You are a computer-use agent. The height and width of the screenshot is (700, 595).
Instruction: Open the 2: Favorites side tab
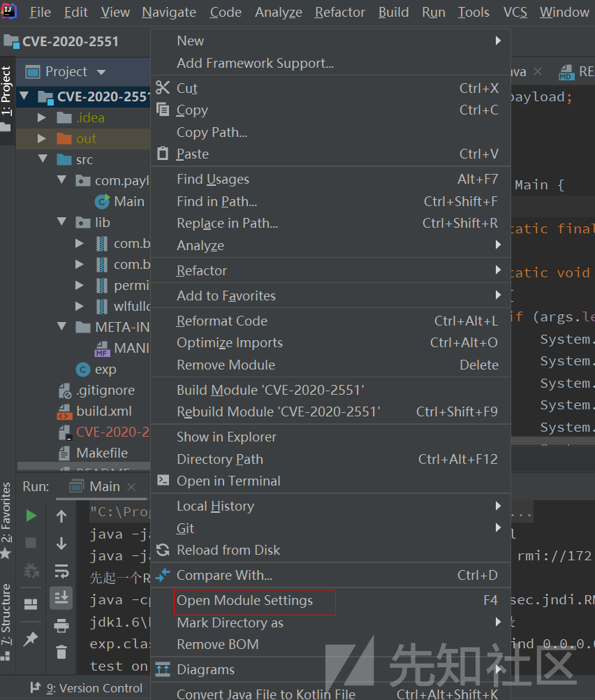pos(6,520)
